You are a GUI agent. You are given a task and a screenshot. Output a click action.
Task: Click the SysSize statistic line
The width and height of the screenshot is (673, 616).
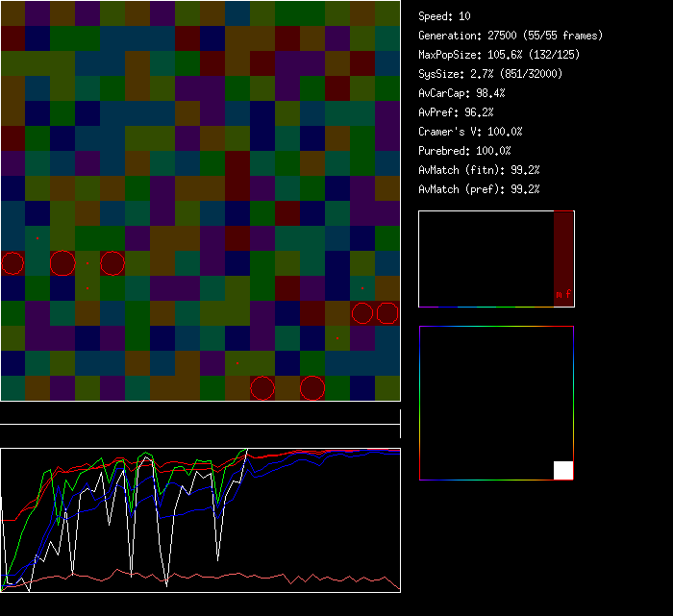(489, 74)
